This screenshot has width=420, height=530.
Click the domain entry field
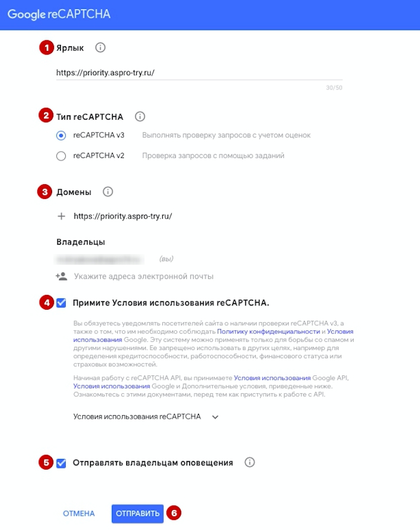(200, 216)
